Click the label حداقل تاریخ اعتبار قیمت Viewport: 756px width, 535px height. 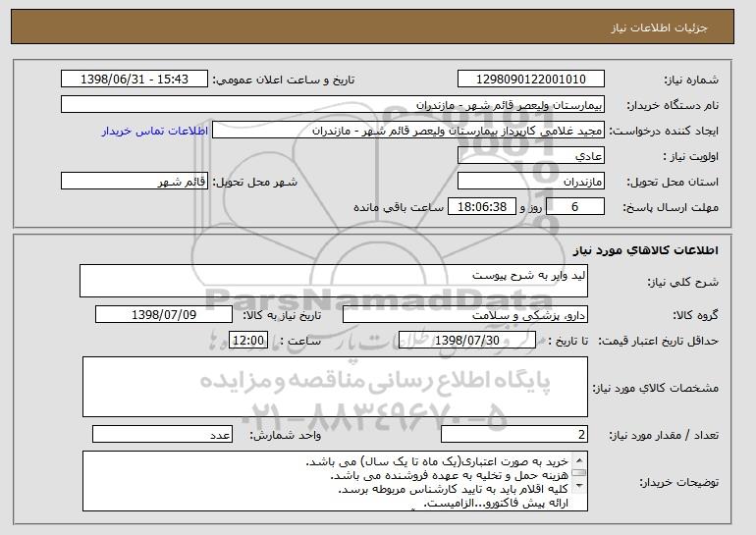point(658,341)
